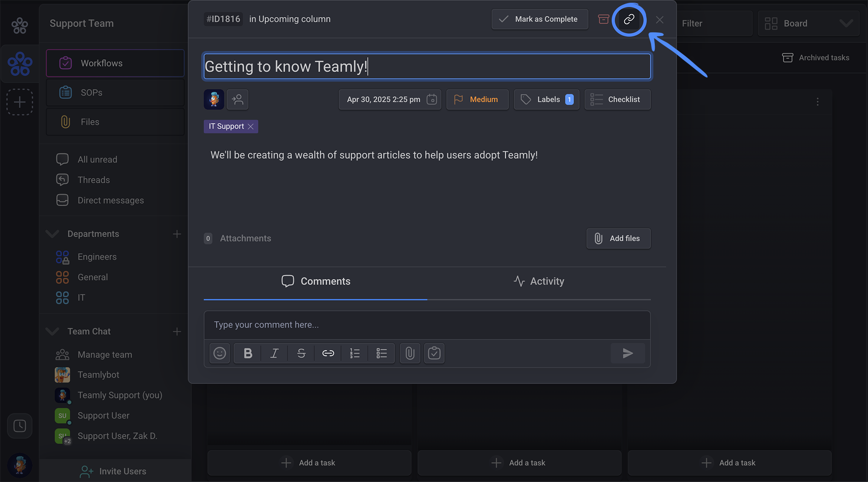Viewport: 868px width, 482px height.
Task: View Archived tasks
Action: pyautogui.click(x=816, y=57)
